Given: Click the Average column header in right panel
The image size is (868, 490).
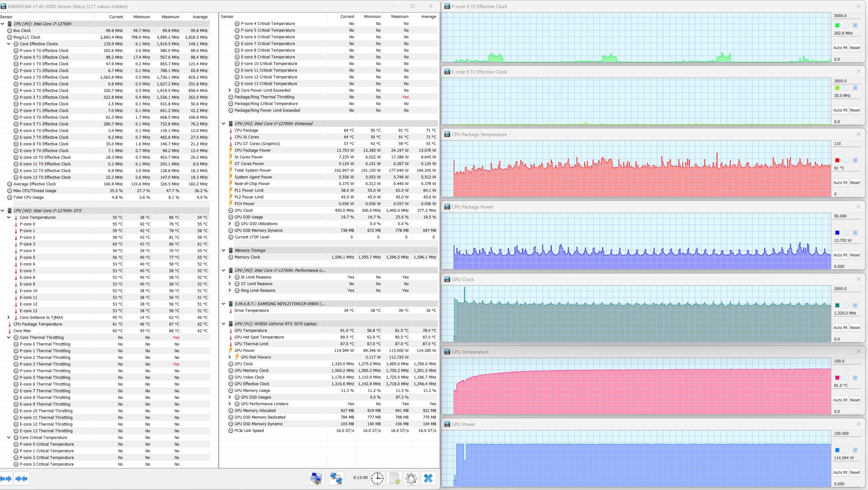Looking at the screenshot, I should point(428,17).
